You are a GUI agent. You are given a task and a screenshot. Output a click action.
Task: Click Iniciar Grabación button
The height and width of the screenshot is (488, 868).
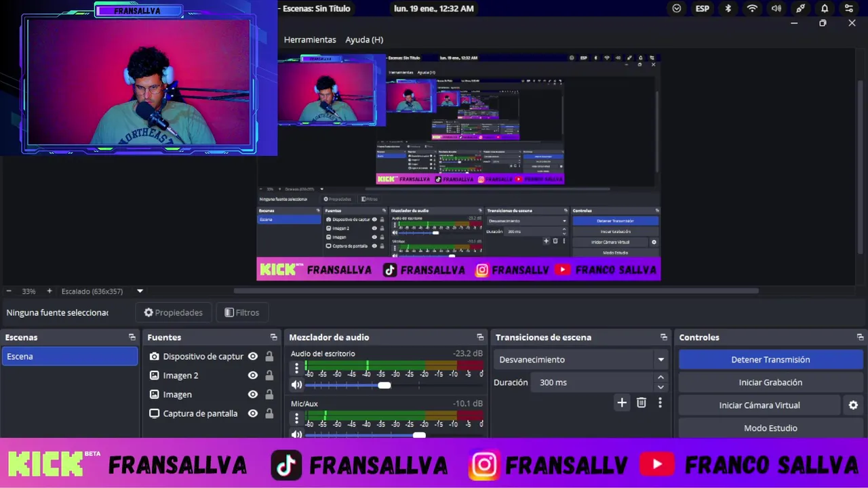pyautogui.click(x=770, y=382)
